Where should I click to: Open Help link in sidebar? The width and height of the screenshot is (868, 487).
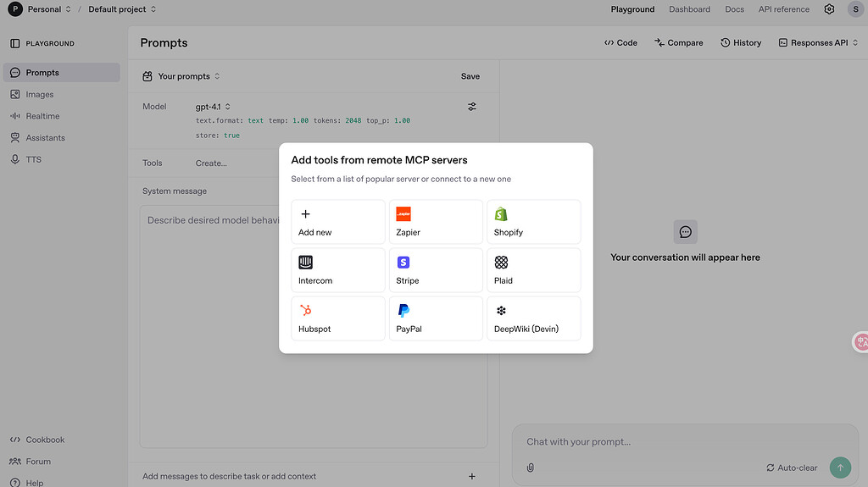point(26,483)
